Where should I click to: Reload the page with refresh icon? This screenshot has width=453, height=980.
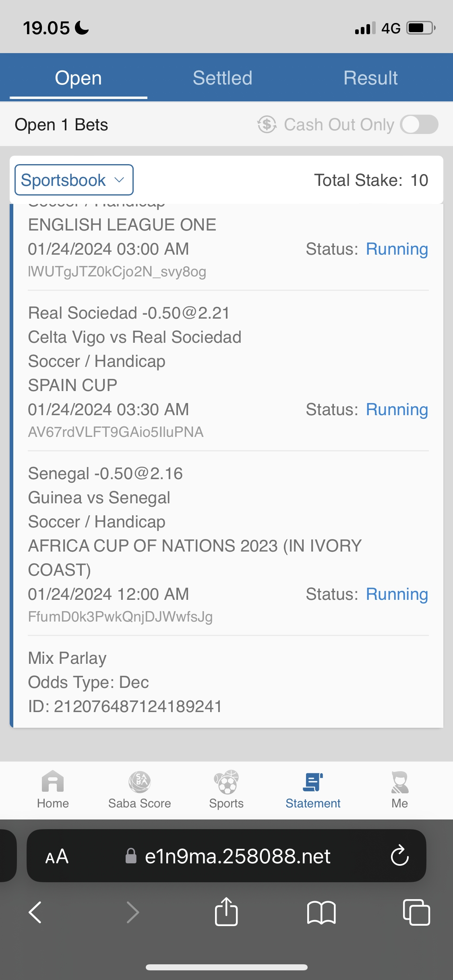(399, 856)
